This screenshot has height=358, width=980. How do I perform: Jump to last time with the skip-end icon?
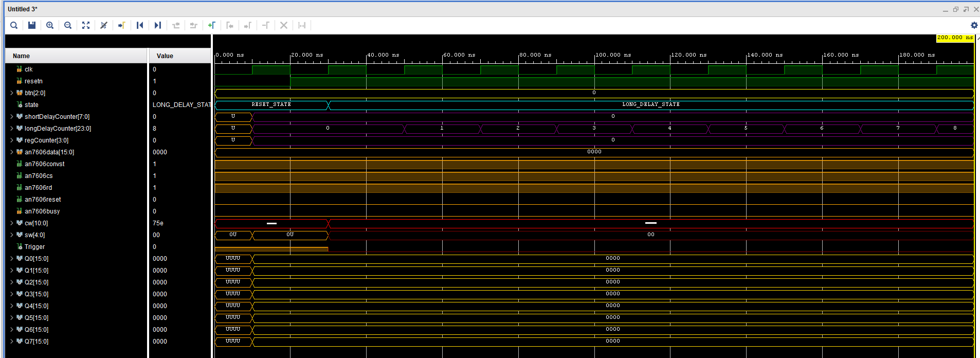pos(158,25)
